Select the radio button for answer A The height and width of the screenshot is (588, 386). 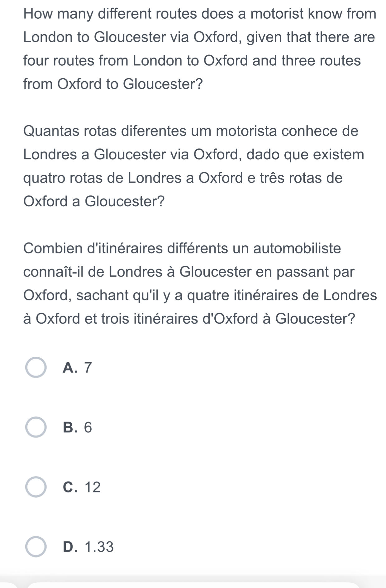pyautogui.click(x=36, y=367)
